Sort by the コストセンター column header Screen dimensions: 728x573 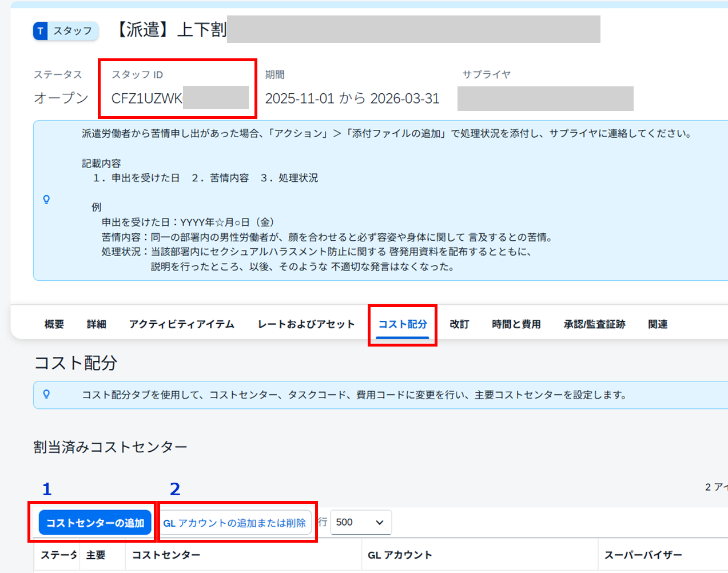click(x=166, y=555)
